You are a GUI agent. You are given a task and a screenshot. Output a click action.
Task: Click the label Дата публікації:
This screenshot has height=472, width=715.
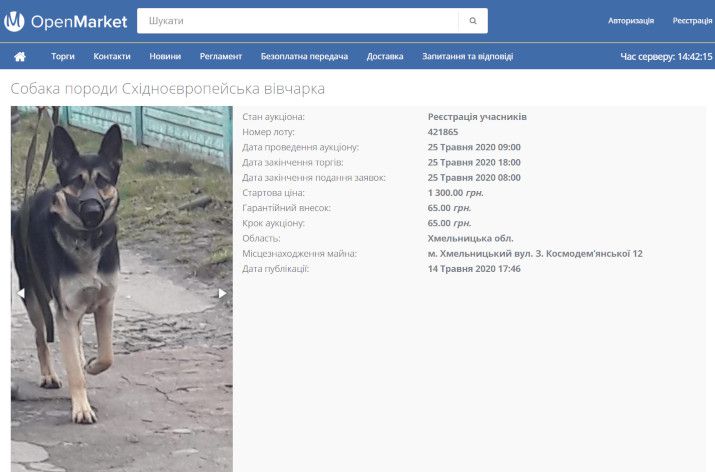(275, 269)
